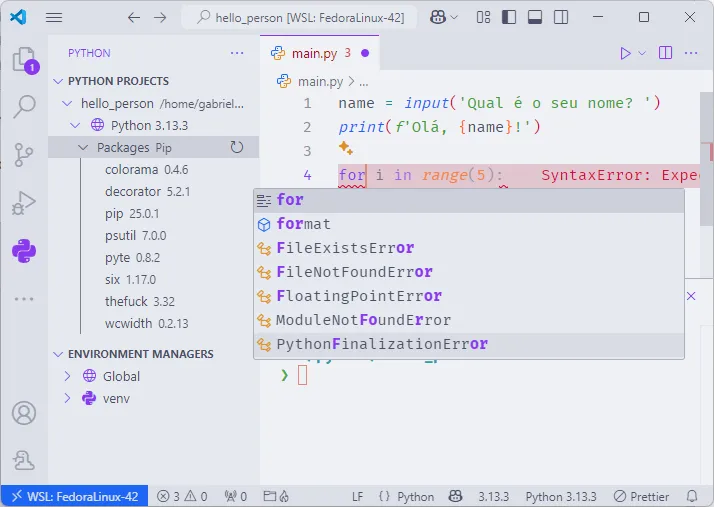Open the Source Control view
This screenshot has height=507, width=714.
click(24, 155)
